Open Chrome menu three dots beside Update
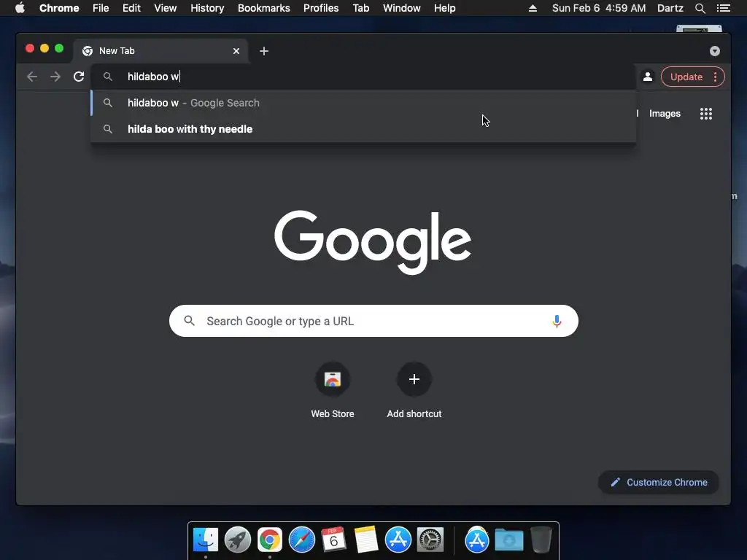This screenshot has width=747, height=560. point(715,77)
